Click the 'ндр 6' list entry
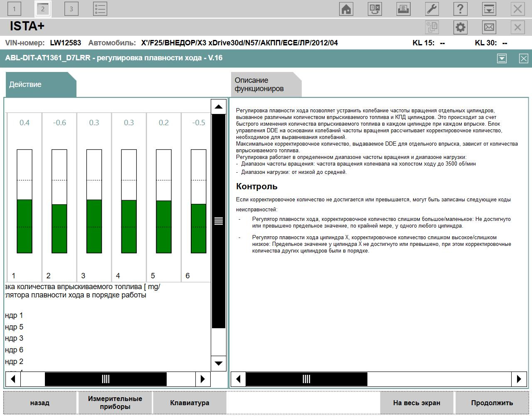This screenshot has height=416, width=532. [x=14, y=350]
